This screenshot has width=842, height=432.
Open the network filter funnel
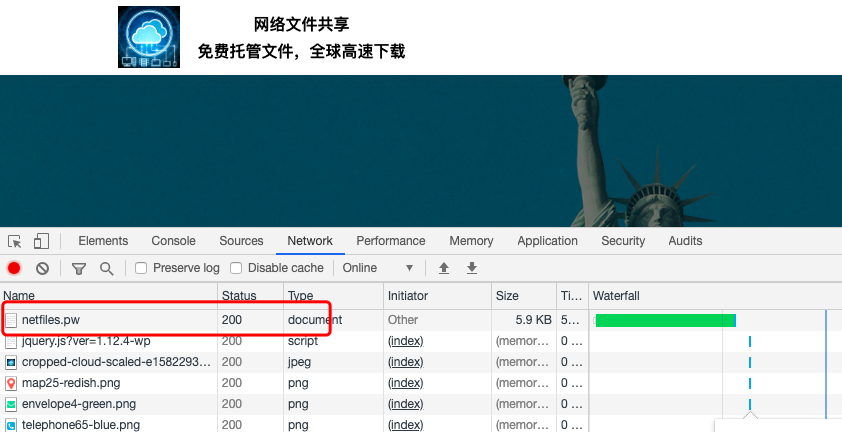(79, 268)
